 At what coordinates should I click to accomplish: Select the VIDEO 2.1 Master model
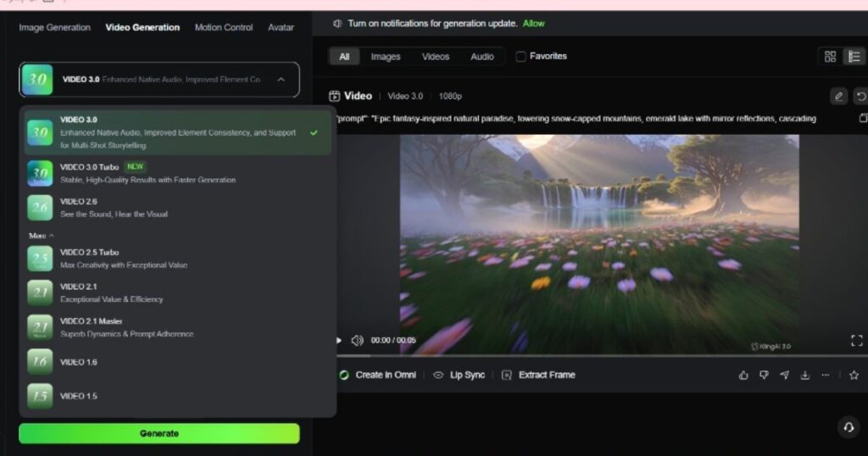click(178, 328)
